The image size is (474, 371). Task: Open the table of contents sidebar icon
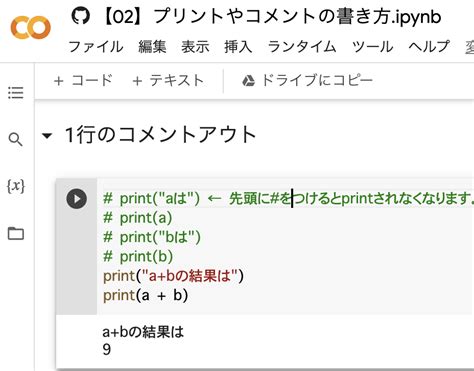point(16,93)
